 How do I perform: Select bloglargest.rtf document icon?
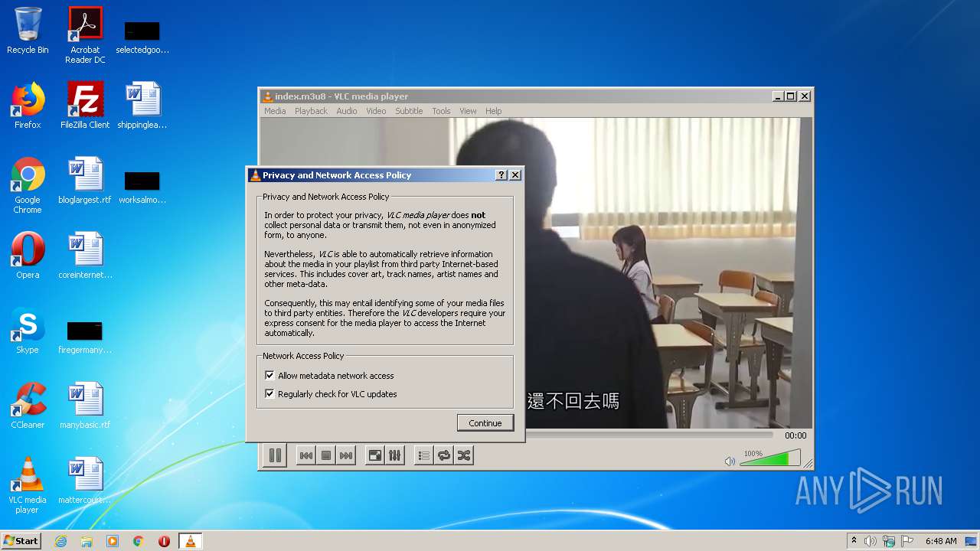pyautogui.click(x=85, y=181)
